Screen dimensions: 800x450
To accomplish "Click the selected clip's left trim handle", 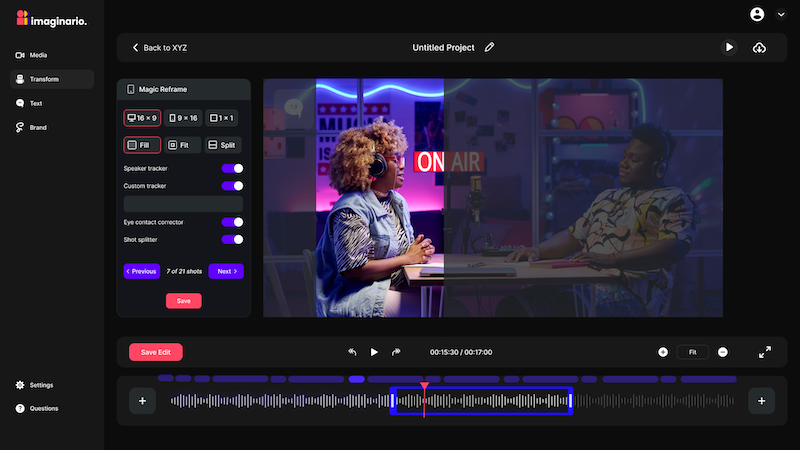I will tap(393, 401).
